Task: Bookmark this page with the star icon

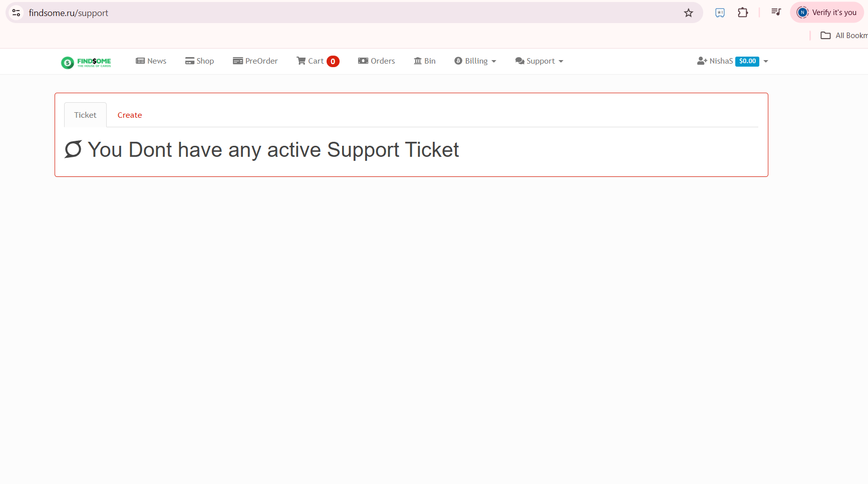Action: [x=689, y=13]
